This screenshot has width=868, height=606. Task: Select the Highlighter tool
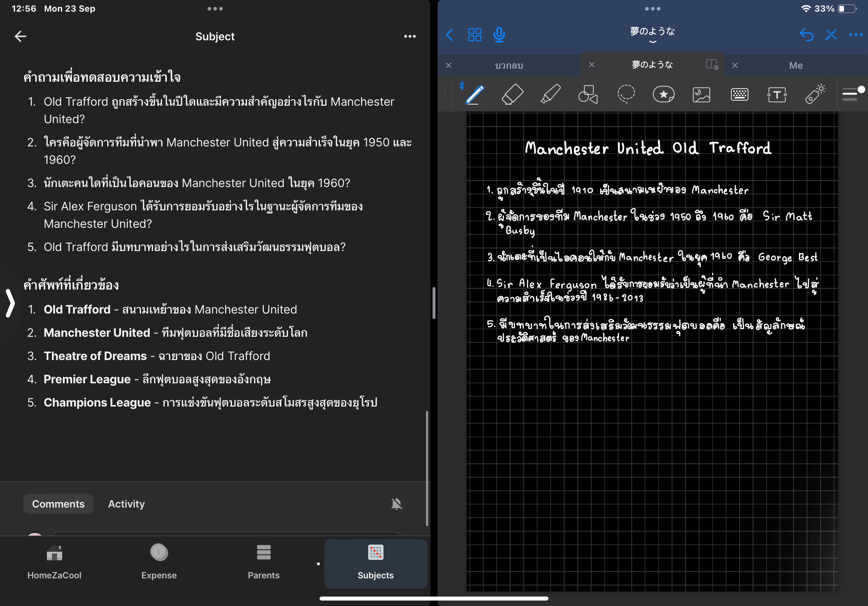550,94
